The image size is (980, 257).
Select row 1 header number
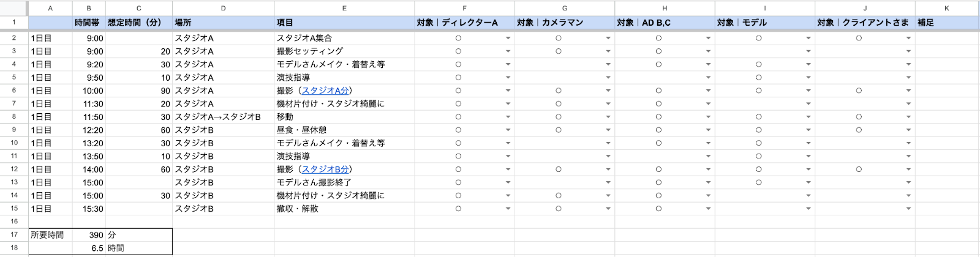tap(14, 22)
